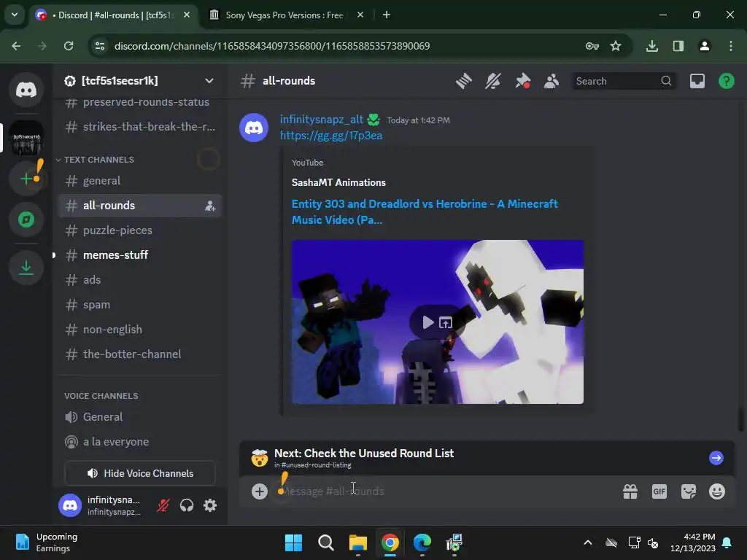The height and width of the screenshot is (560, 747).
Task: Bookmark this page with the star icon
Action: [616, 46]
